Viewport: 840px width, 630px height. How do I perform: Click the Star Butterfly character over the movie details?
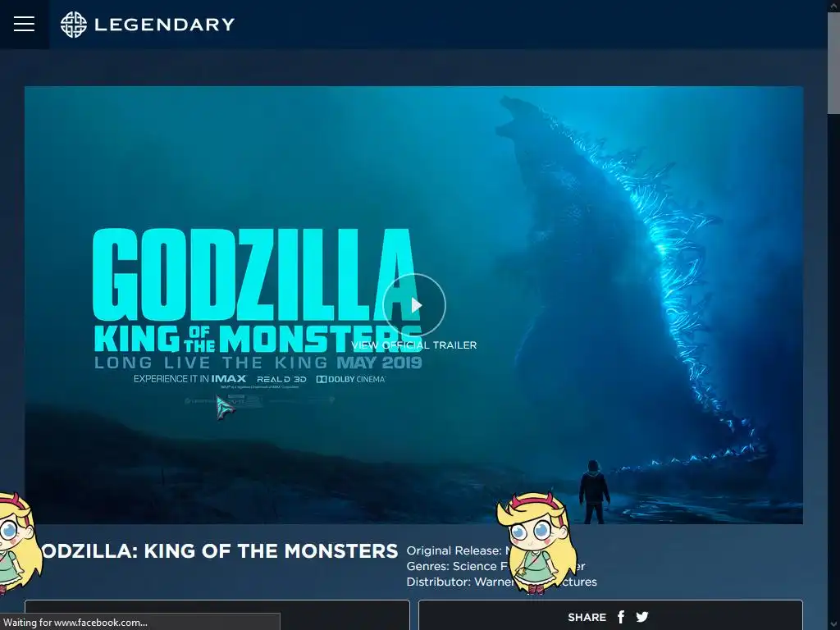coord(536,544)
